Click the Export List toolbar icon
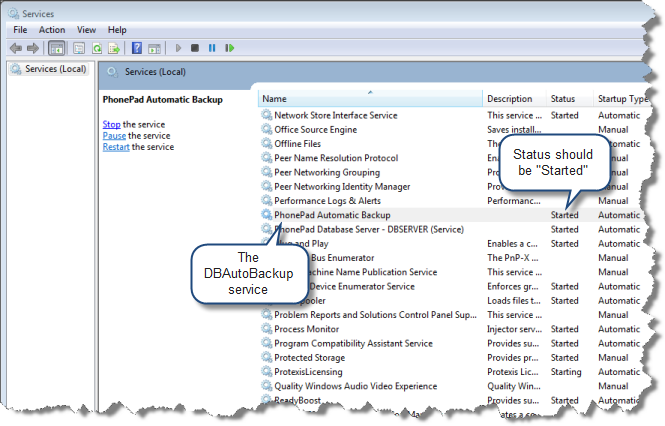This screenshot has height=426, width=665. [x=114, y=48]
